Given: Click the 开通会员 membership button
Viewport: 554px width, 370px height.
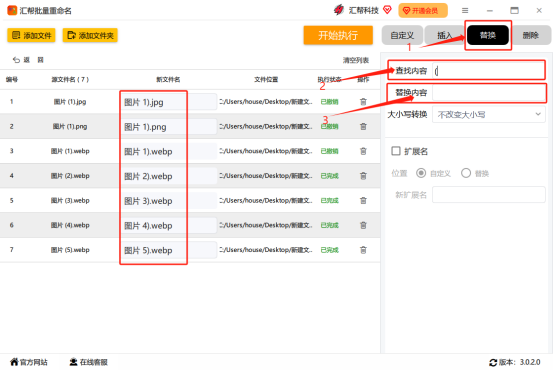Looking at the screenshot, I should (x=423, y=11).
